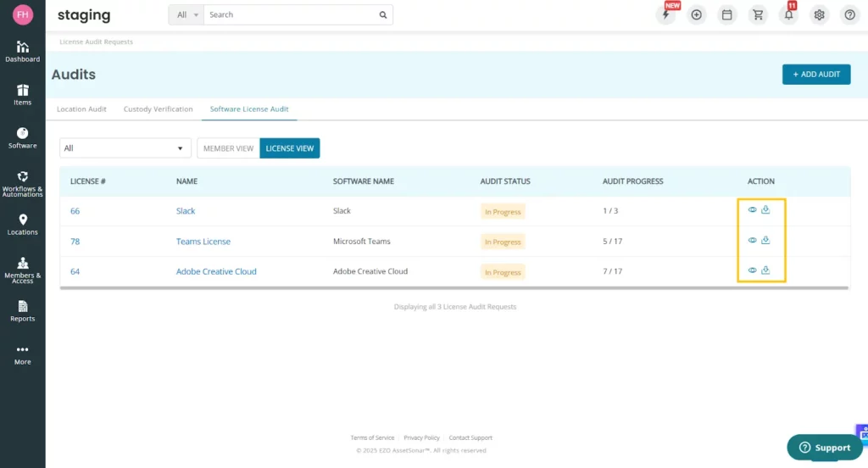The height and width of the screenshot is (468, 868).
Task: Open the FH user avatar menu
Action: [x=23, y=15]
